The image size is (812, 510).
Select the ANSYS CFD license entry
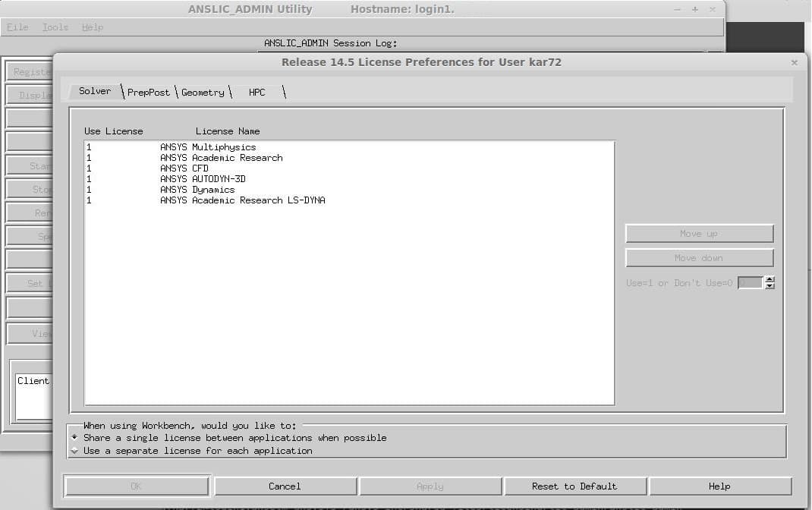(x=200, y=168)
